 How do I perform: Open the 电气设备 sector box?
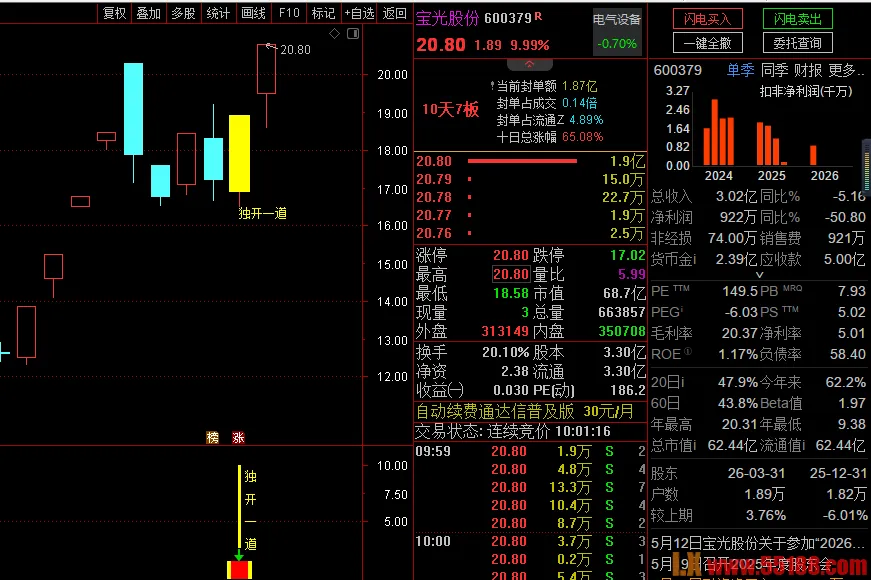tap(617, 32)
